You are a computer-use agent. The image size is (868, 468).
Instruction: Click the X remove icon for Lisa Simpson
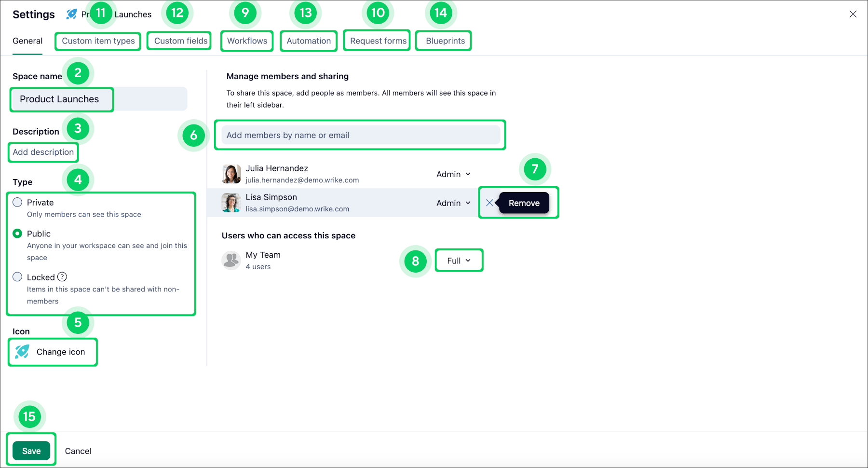coord(489,203)
